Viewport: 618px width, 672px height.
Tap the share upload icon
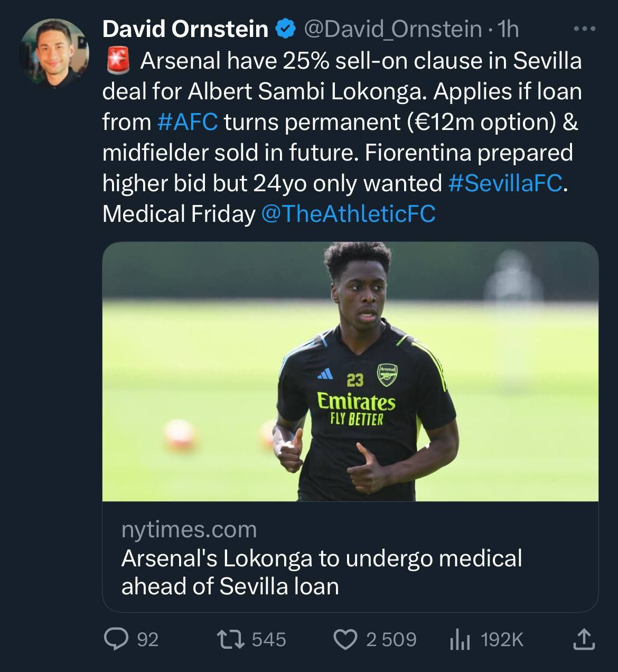(584, 639)
